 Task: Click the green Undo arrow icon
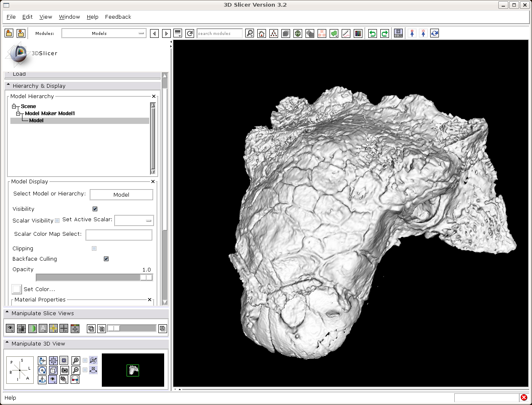tap(372, 34)
